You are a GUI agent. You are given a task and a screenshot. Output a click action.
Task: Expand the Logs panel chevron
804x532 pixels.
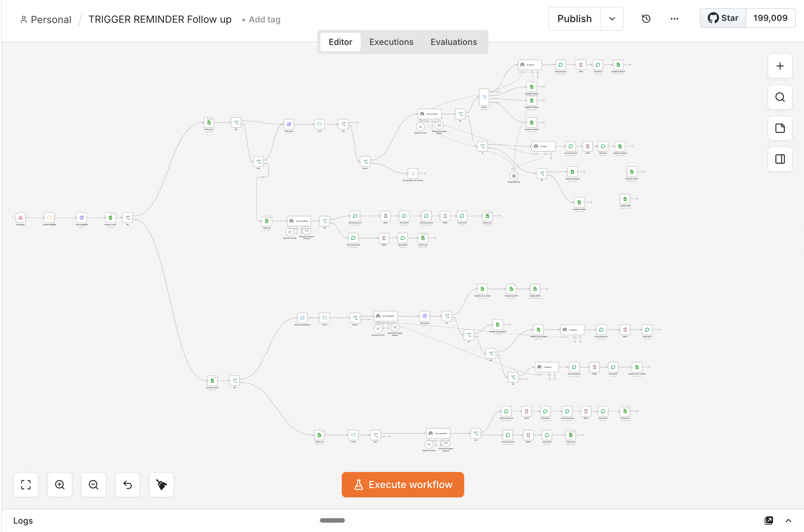coord(788,520)
